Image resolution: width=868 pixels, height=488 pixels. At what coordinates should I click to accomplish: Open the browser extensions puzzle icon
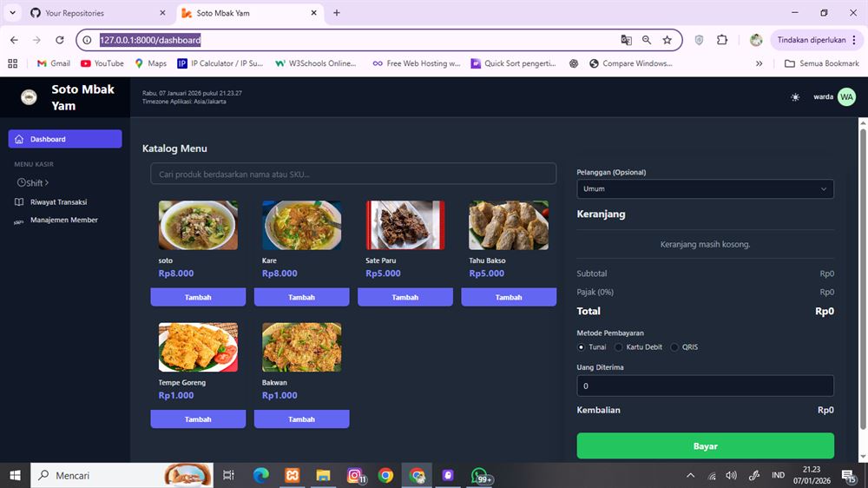click(722, 40)
